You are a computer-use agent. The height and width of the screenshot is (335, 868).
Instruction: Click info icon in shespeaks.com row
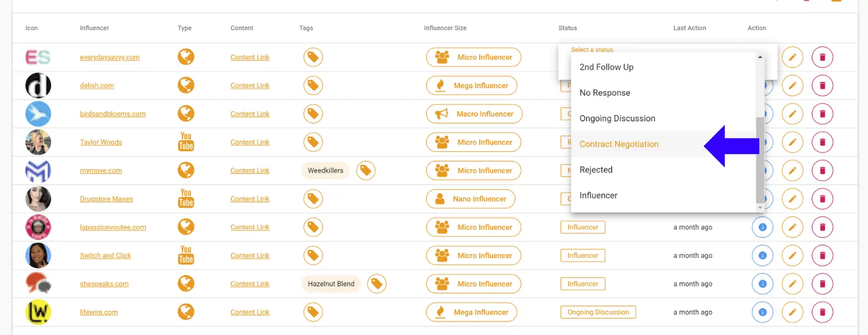pos(763,284)
